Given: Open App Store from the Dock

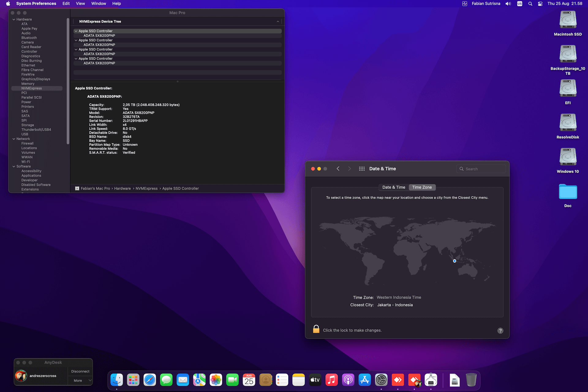Looking at the screenshot, I should click(x=364, y=380).
